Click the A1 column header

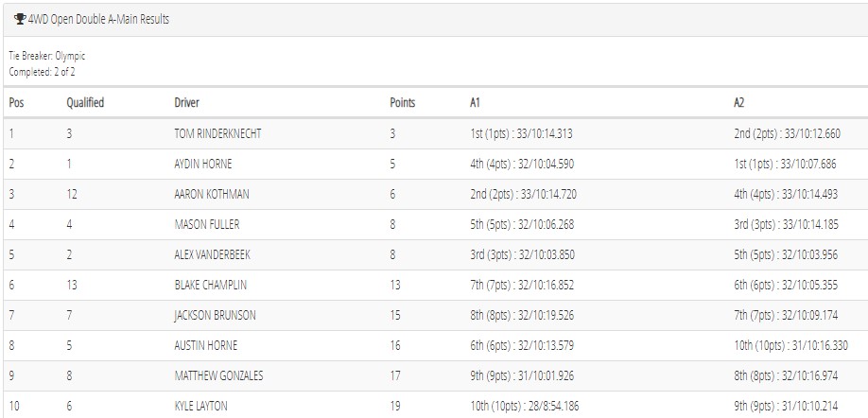[x=475, y=102]
